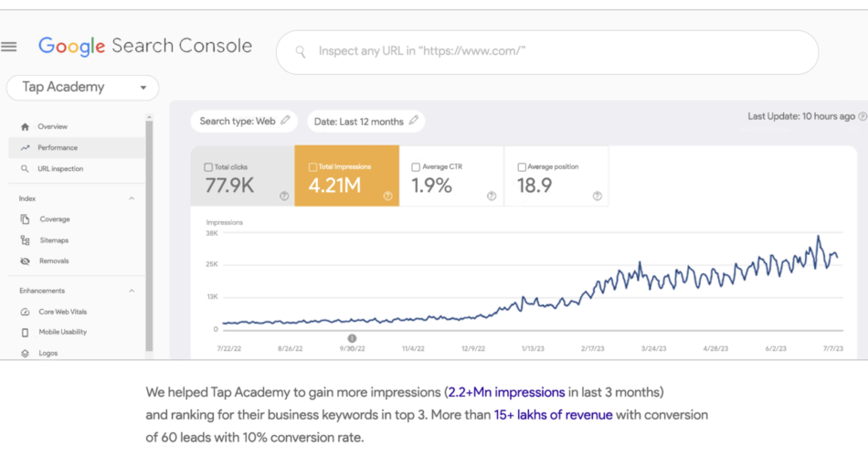868x457 pixels.
Task: Click the sidebar vertical scrollbar
Action: click(149, 235)
